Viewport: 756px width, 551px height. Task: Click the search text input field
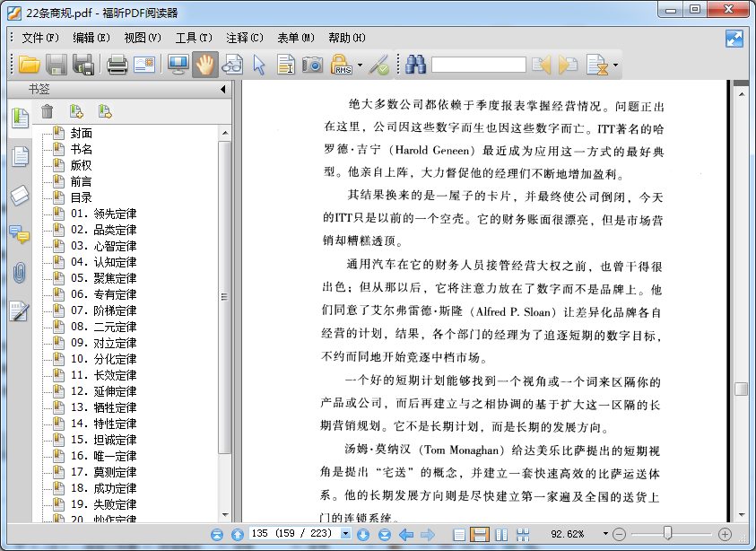478,65
